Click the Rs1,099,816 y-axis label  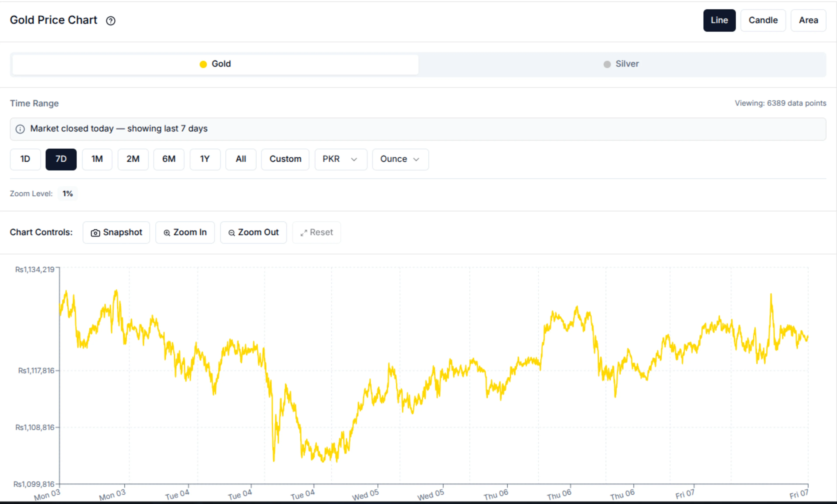click(x=34, y=484)
